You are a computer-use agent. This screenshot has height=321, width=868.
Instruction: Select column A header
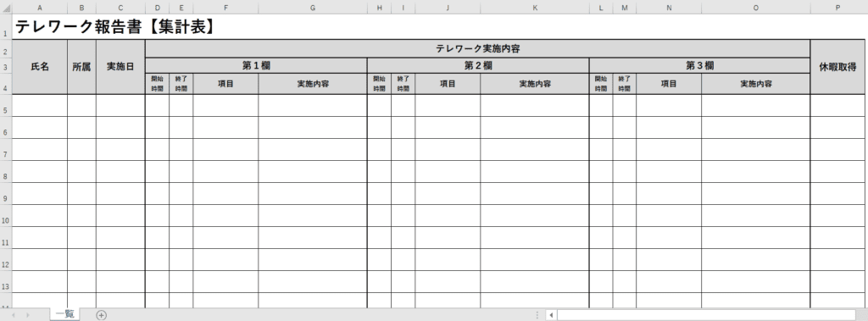(39, 7)
